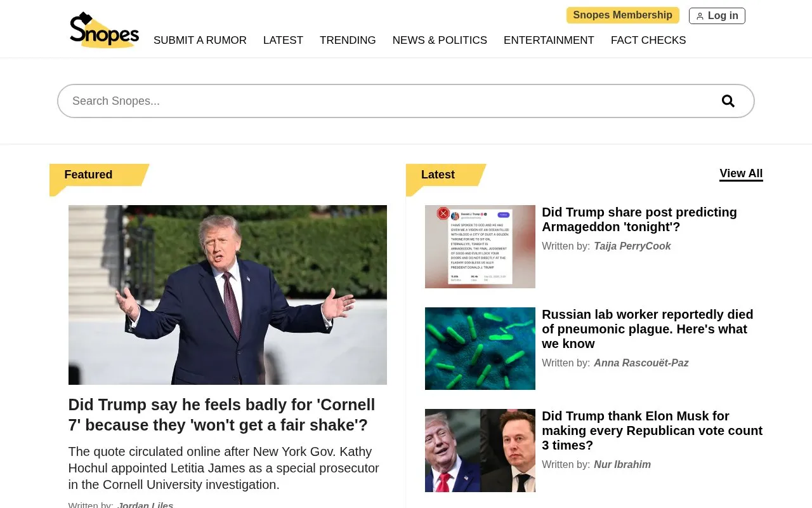Screen dimensions: 812x508
Task: Select NEWS & POLITICS in navigation
Action: 440,40
